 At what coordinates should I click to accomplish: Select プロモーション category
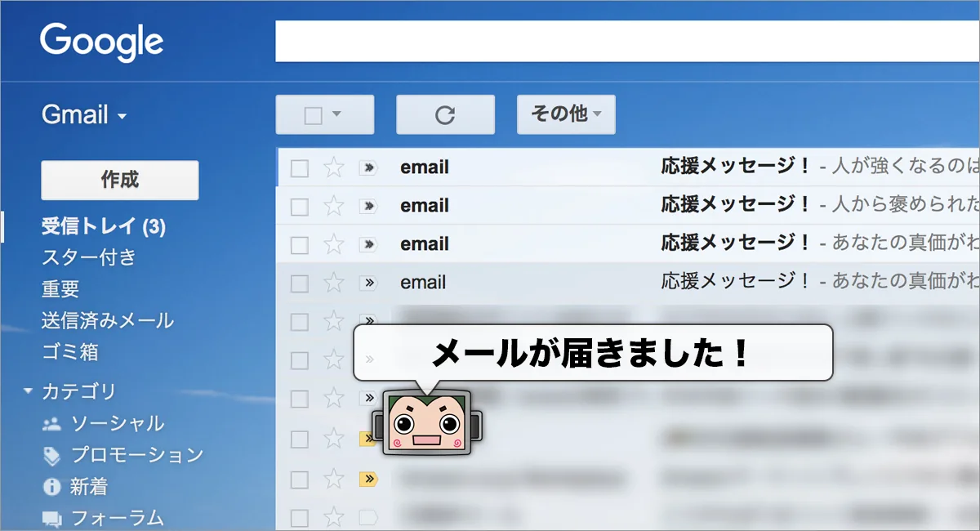(x=137, y=455)
